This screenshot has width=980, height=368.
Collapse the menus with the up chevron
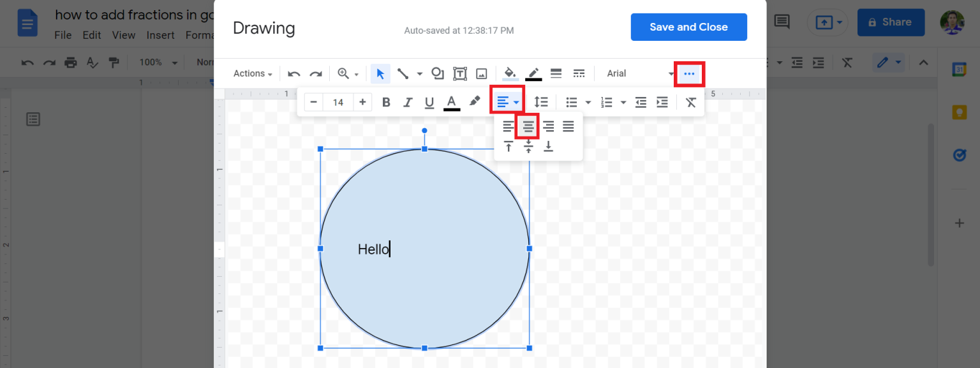click(x=923, y=63)
